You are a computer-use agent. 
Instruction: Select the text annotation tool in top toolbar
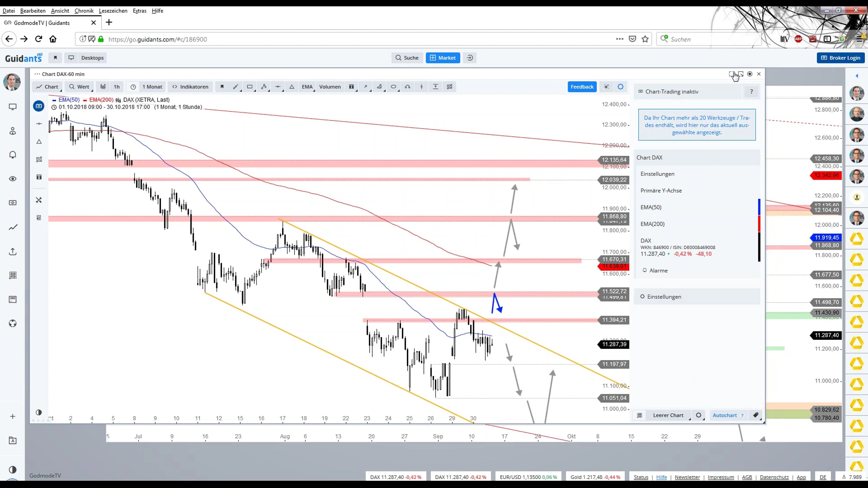point(351,87)
